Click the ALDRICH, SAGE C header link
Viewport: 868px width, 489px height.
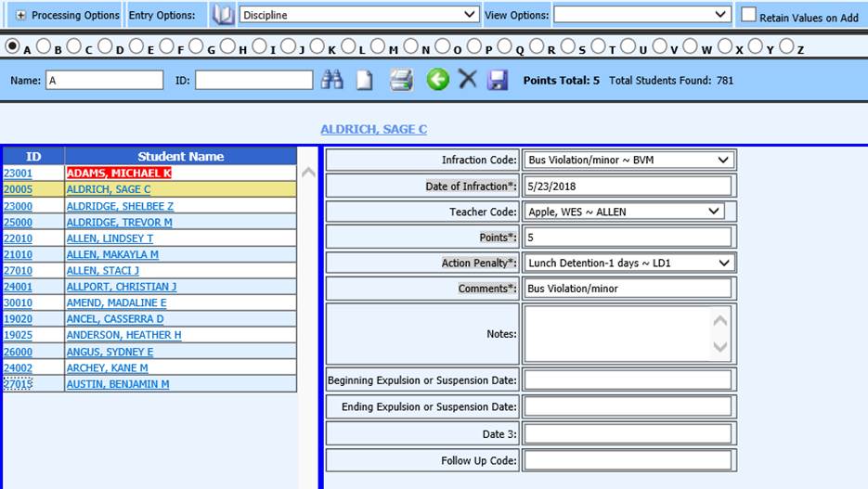pyautogui.click(x=373, y=130)
